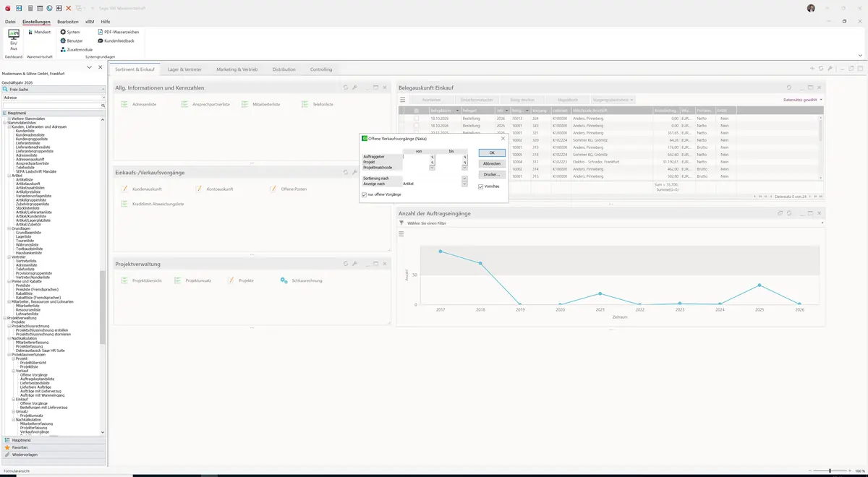
Task: Tick the checkbox for Beleg row 323
Action: click(417, 126)
